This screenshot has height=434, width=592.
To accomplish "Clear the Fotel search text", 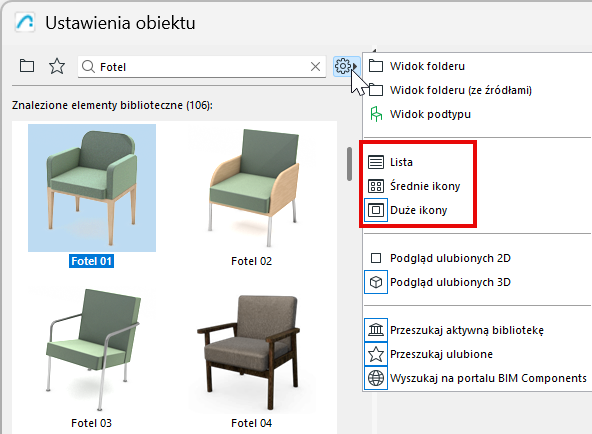I will [315, 67].
